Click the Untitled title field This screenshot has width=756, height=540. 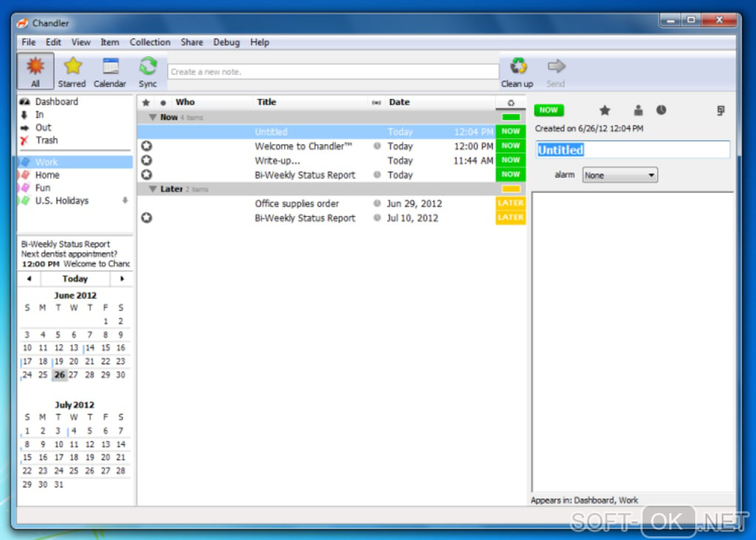coord(632,150)
